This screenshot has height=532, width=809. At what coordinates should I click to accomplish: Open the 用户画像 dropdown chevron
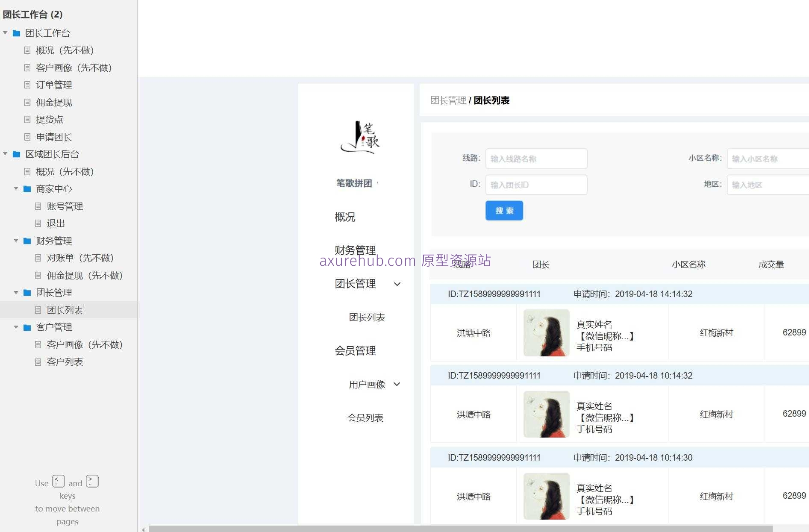[397, 384]
